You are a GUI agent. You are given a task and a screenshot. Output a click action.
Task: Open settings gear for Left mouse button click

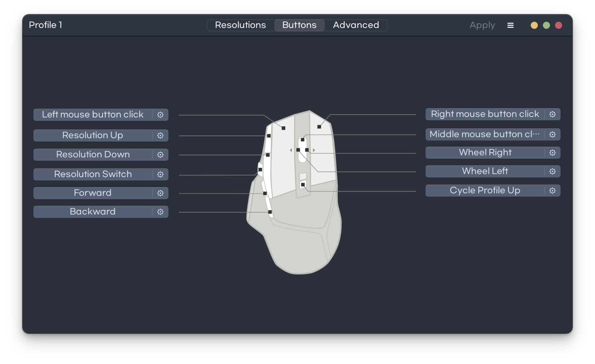(160, 115)
